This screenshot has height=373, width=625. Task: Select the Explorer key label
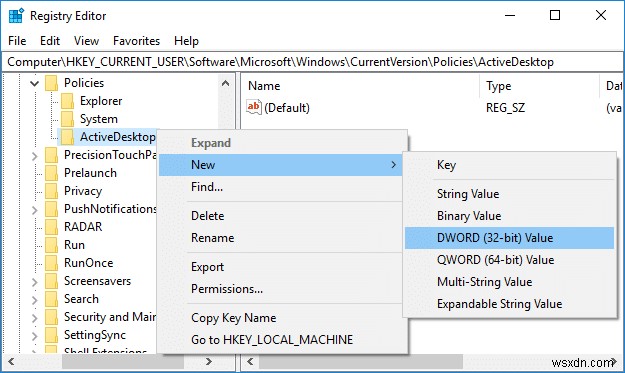[101, 101]
